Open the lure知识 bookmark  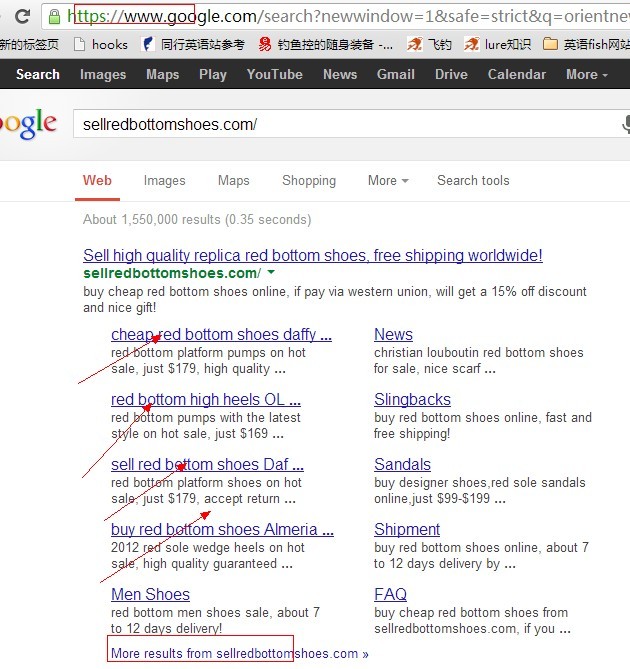497,44
